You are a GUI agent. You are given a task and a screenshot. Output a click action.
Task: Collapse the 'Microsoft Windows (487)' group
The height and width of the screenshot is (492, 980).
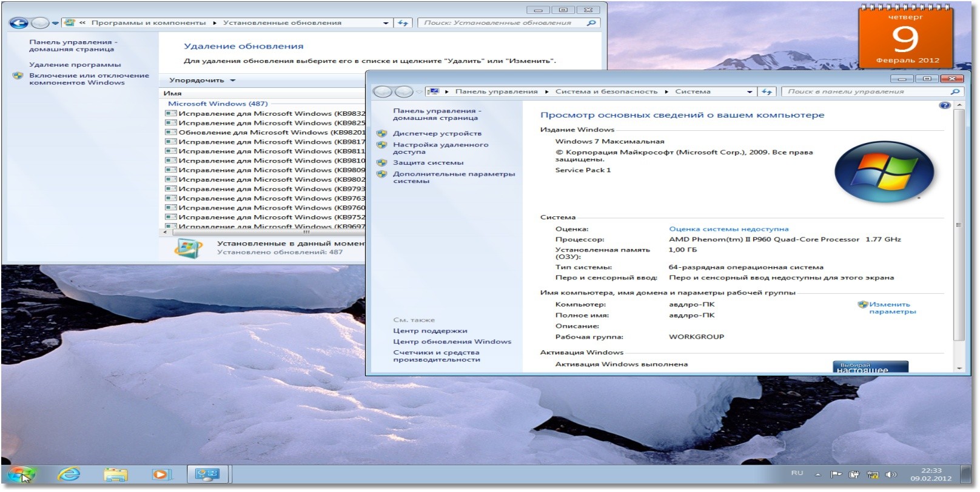point(218,104)
